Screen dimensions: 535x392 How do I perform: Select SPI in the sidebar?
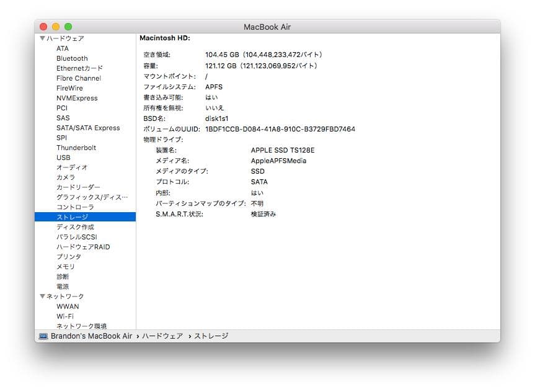[x=62, y=138]
